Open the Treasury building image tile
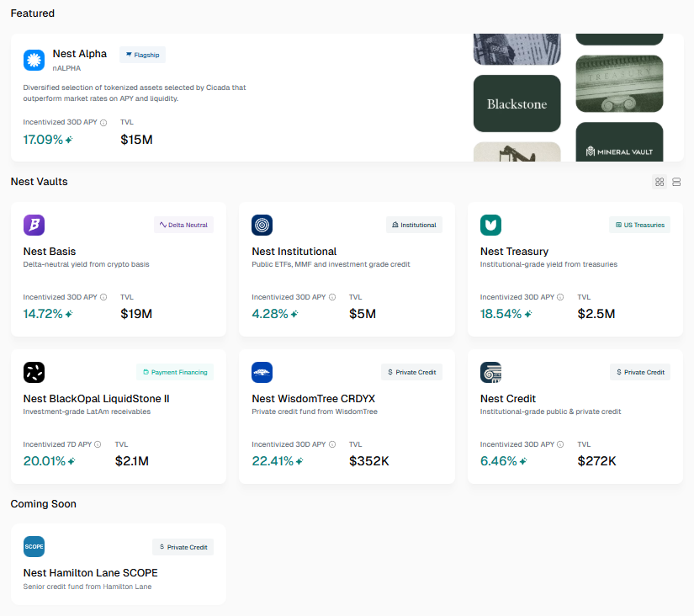The width and height of the screenshot is (694, 616). click(x=620, y=83)
